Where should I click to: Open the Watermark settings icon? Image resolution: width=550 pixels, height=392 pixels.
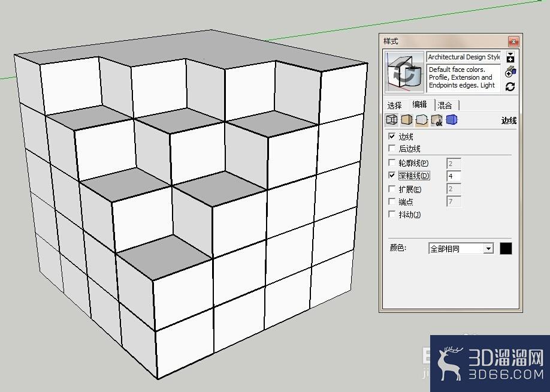tap(437, 120)
